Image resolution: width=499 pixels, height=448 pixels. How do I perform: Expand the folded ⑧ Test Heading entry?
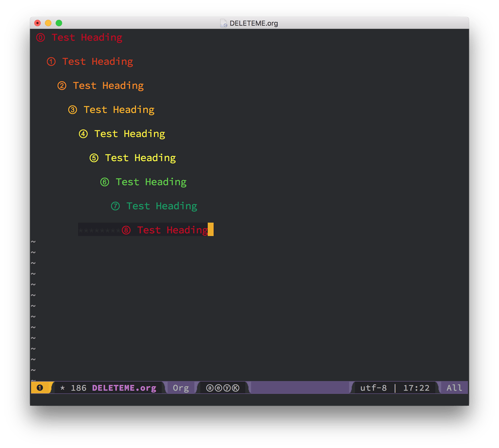click(x=126, y=229)
